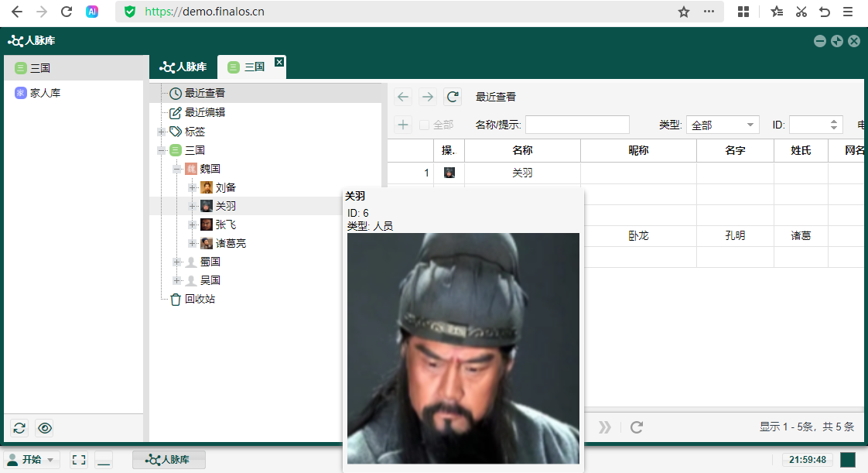
Task: Click the browser undo arrow icon
Action: 825,12
